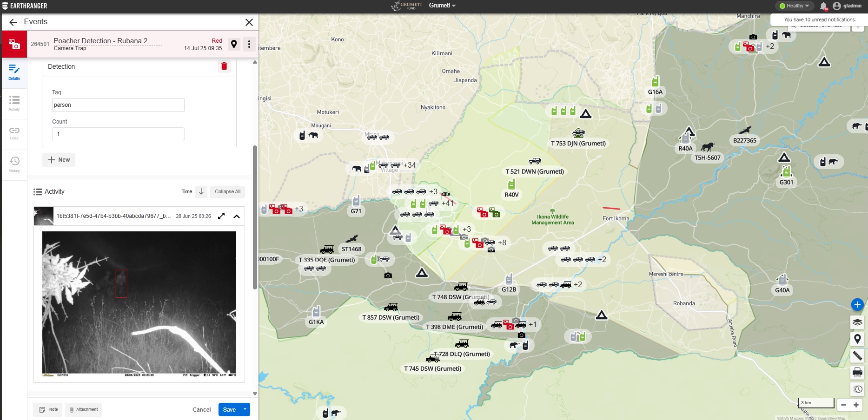The image size is (868, 420).
Task: Collapse All activity items
Action: click(227, 191)
